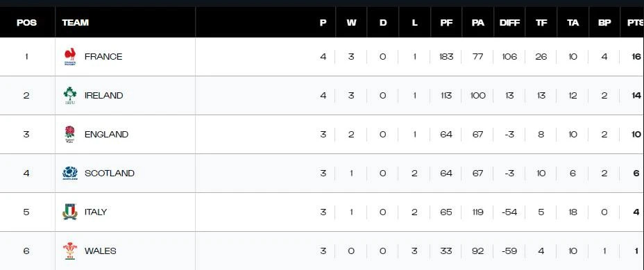The height and width of the screenshot is (270, 644).
Task: Sort by the PF column header
Action: (446, 23)
